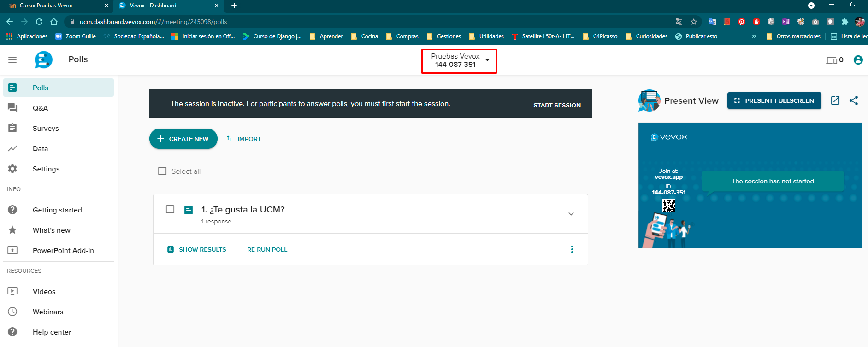This screenshot has width=868, height=347.
Task: Open the Data section
Action: 59,148
